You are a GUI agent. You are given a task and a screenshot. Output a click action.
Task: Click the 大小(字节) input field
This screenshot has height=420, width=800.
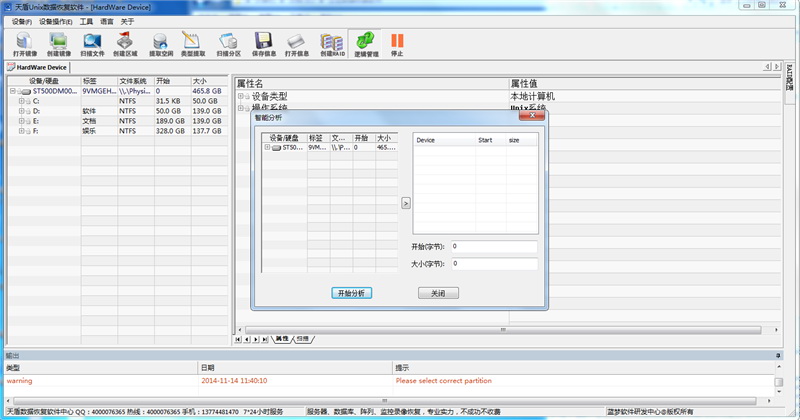(494, 264)
